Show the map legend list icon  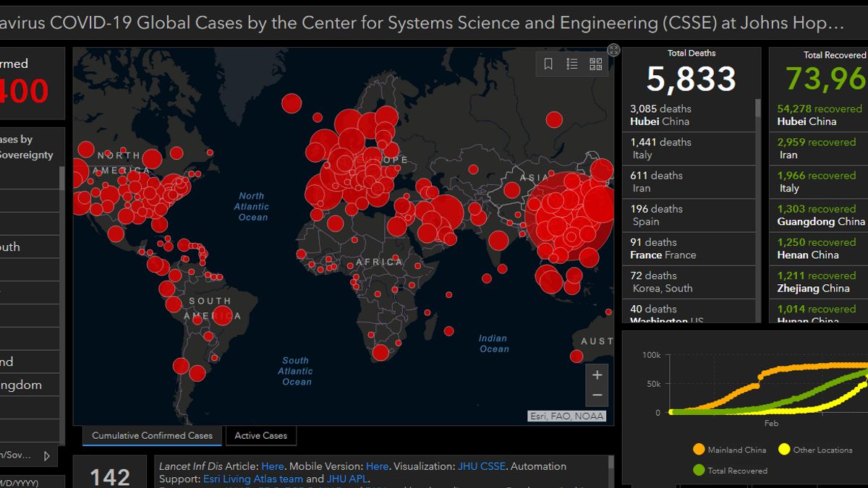coord(572,64)
